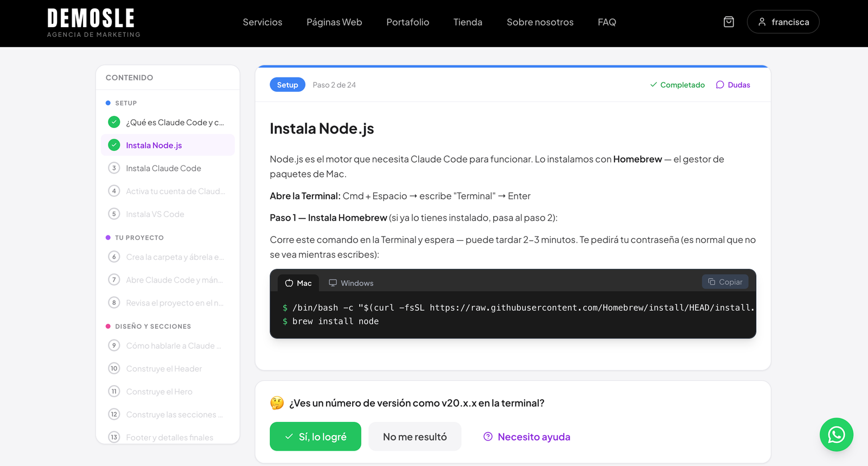Open the Construye el Hero lesson

(168, 391)
